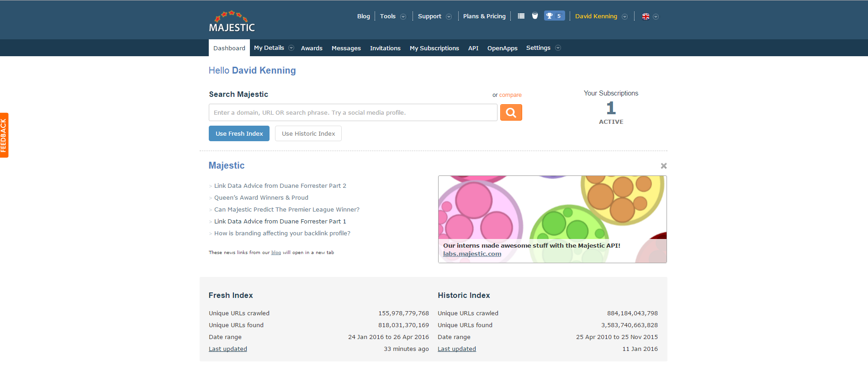Expand the My Details dropdown arrow
868x366 pixels.
click(x=291, y=48)
